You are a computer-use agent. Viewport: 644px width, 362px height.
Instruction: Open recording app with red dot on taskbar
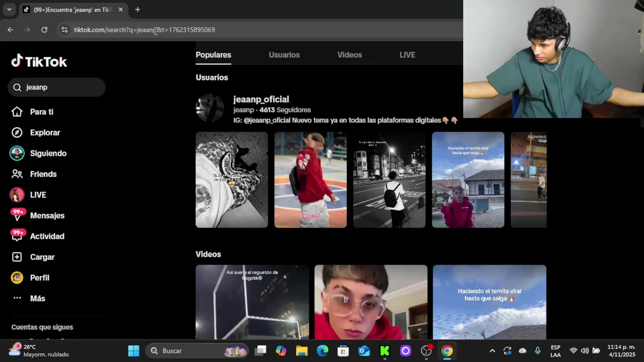point(427,351)
